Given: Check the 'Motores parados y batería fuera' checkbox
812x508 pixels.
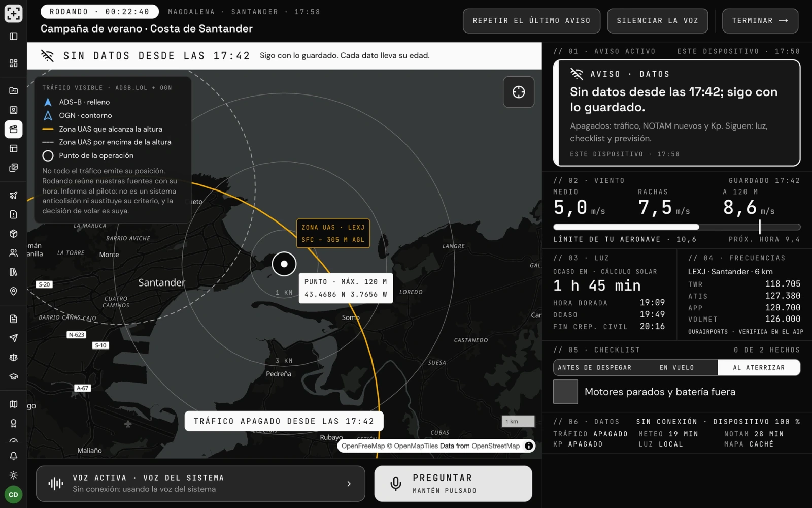Looking at the screenshot, I should (x=565, y=392).
